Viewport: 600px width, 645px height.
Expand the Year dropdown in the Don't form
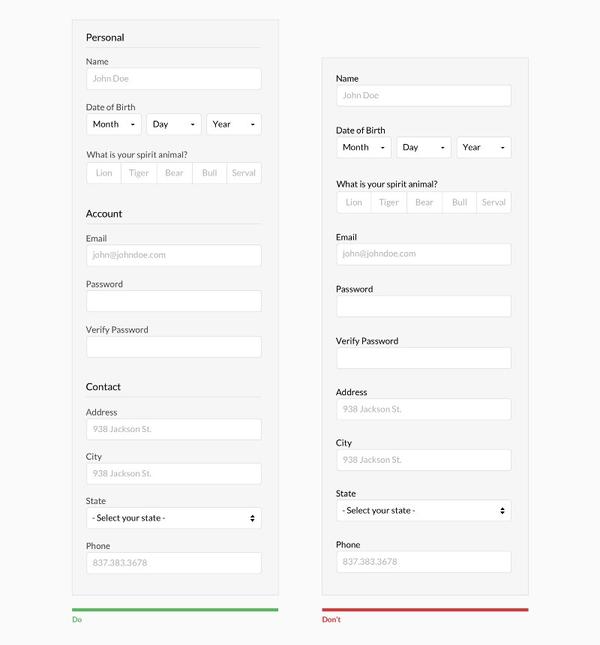[484, 148]
